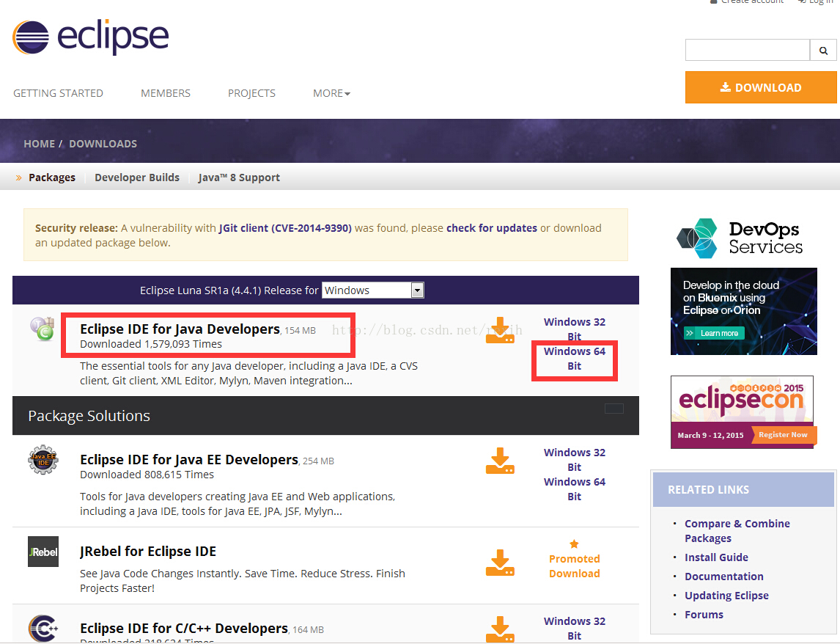Open the Documentation link
Viewport: 840px width, 644px height.
pos(723,577)
